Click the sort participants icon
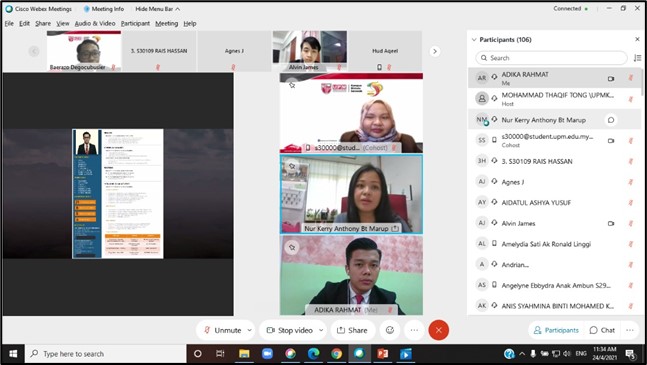The height and width of the screenshot is (365, 647). pyautogui.click(x=637, y=58)
